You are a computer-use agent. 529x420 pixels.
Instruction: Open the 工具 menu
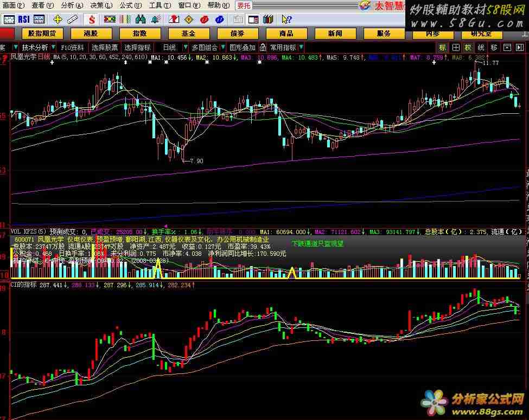tap(160, 5)
